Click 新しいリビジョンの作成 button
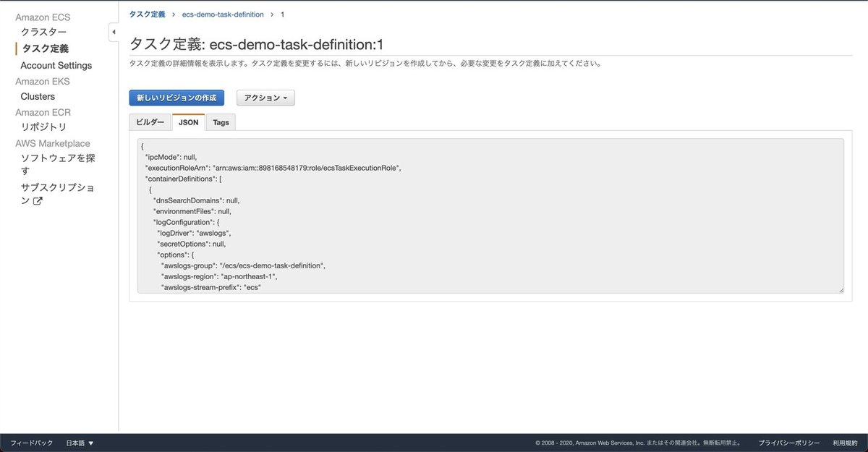 pos(176,98)
